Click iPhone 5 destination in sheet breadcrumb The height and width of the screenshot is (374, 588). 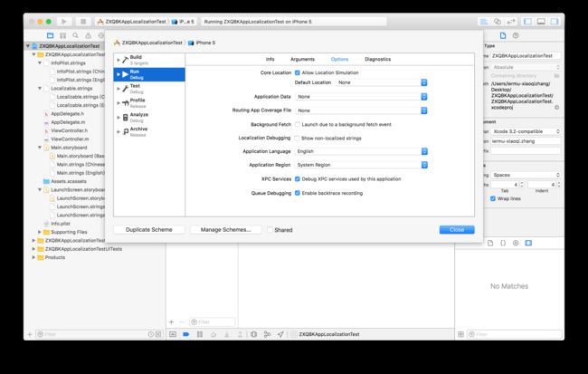[x=202, y=43]
